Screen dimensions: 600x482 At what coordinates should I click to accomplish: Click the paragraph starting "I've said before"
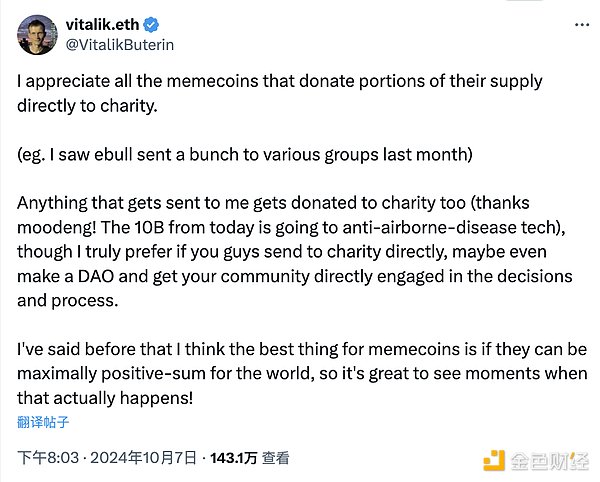coord(300,374)
